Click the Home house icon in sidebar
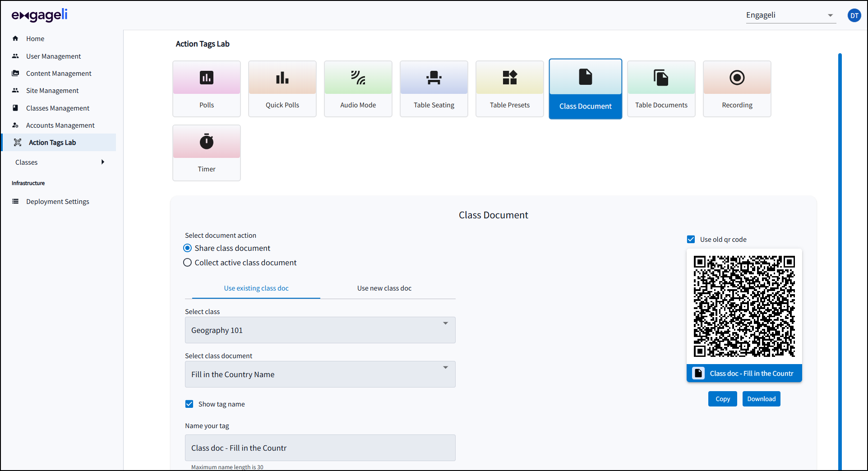Screen dimensions: 868x471 click(15, 38)
